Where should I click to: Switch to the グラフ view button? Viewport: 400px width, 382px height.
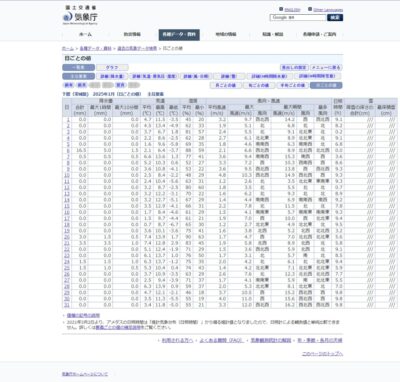coord(112,67)
